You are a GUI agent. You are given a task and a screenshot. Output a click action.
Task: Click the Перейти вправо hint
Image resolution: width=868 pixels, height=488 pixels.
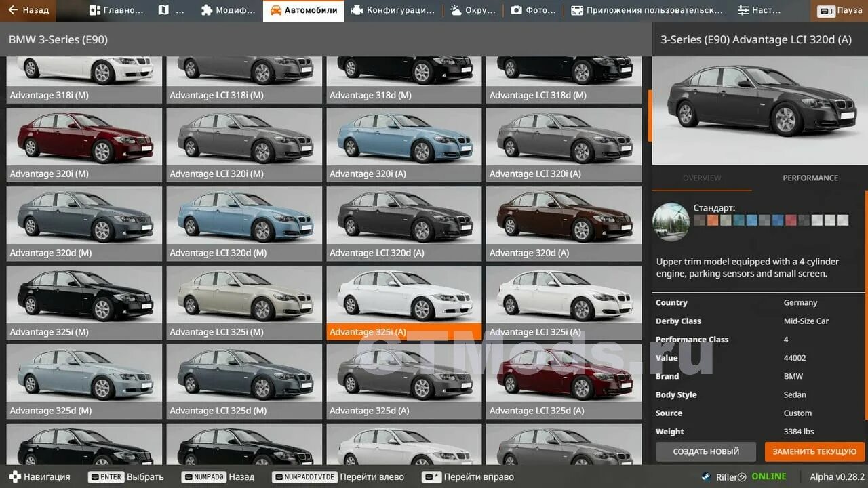point(467,476)
